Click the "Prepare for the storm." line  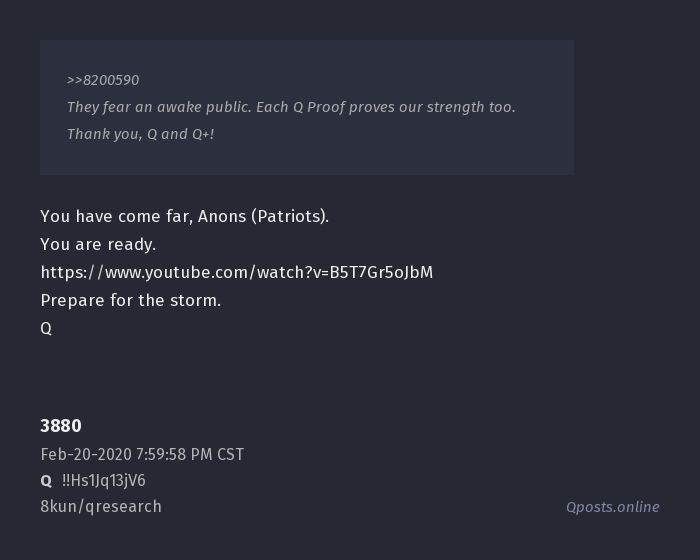click(x=130, y=300)
